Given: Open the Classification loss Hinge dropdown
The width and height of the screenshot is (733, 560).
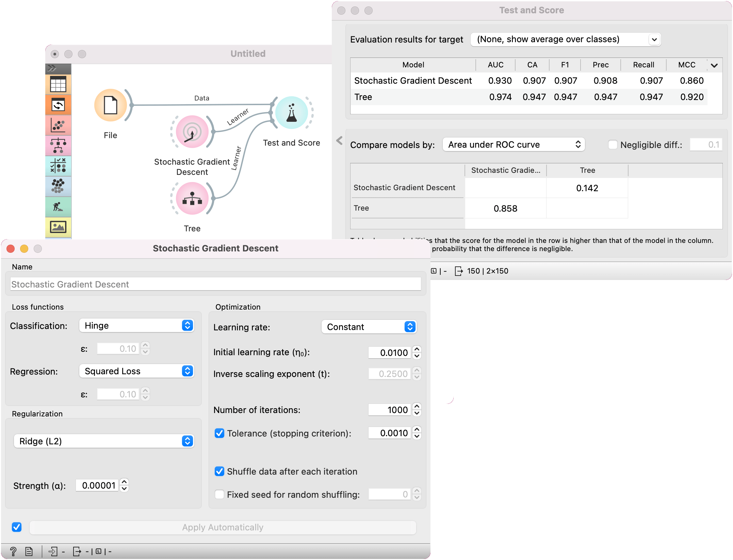Looking at the screenshot, I should (136, 326).
